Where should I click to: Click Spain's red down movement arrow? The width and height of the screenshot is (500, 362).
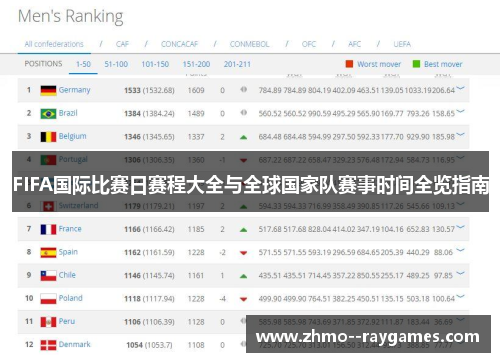pyautogui.click(x=244, y=253)
